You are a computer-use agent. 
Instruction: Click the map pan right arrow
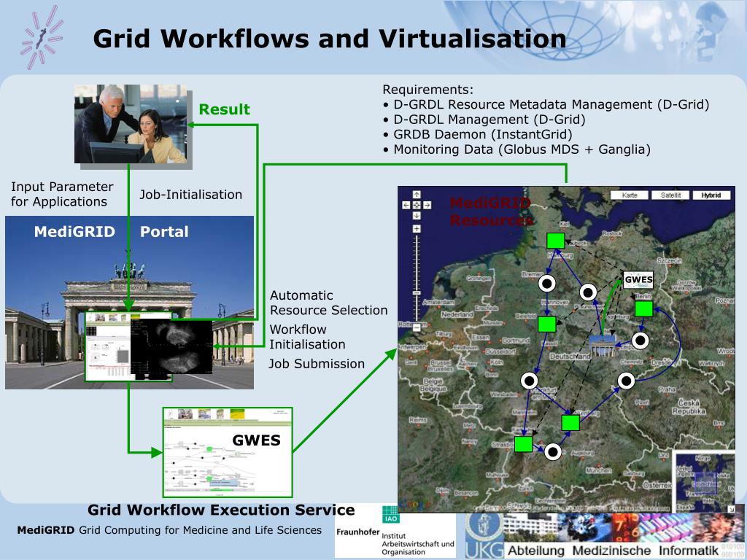(427, 205)
